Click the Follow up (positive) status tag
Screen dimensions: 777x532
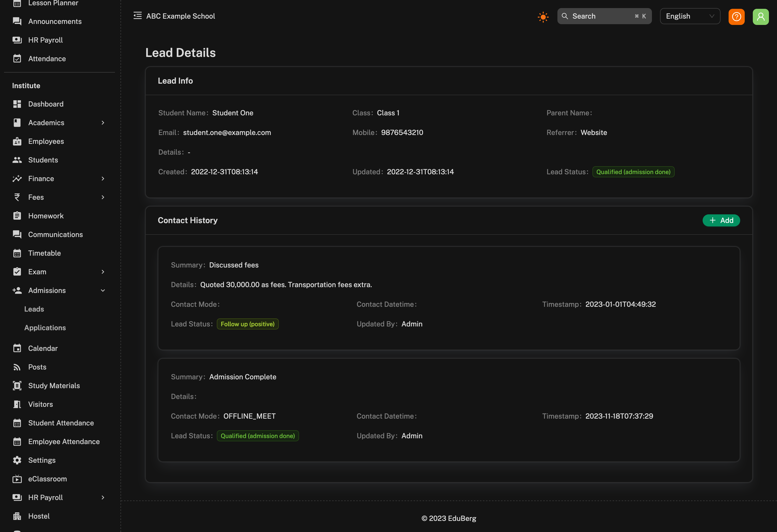(x=247, y=324)
